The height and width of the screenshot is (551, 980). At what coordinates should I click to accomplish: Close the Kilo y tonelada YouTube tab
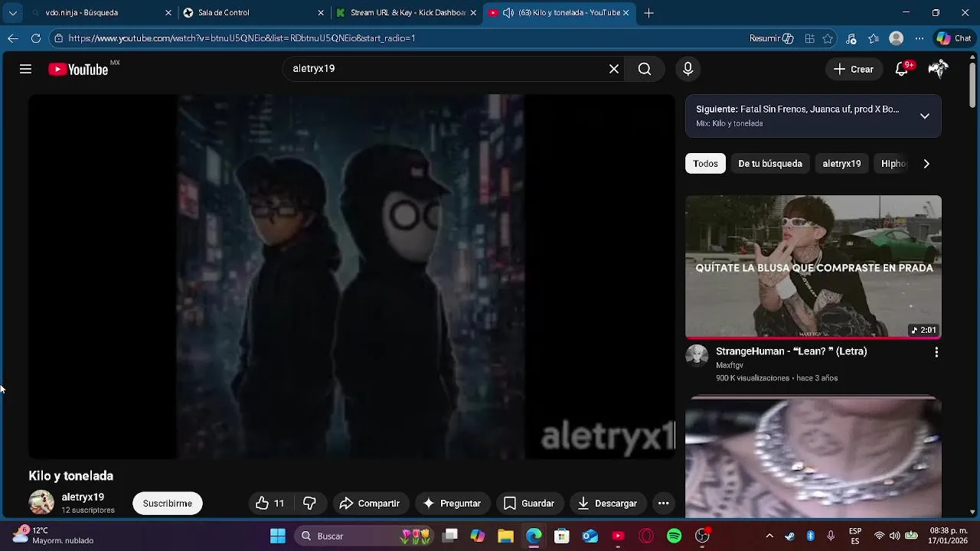pyautogui.click(x=626, y=13)
